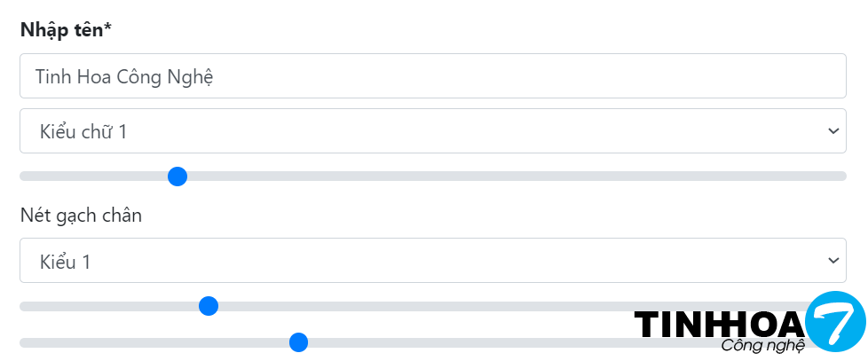Click the blue 7 logo icon
868x361 pixels.
[x=834, y=321]
